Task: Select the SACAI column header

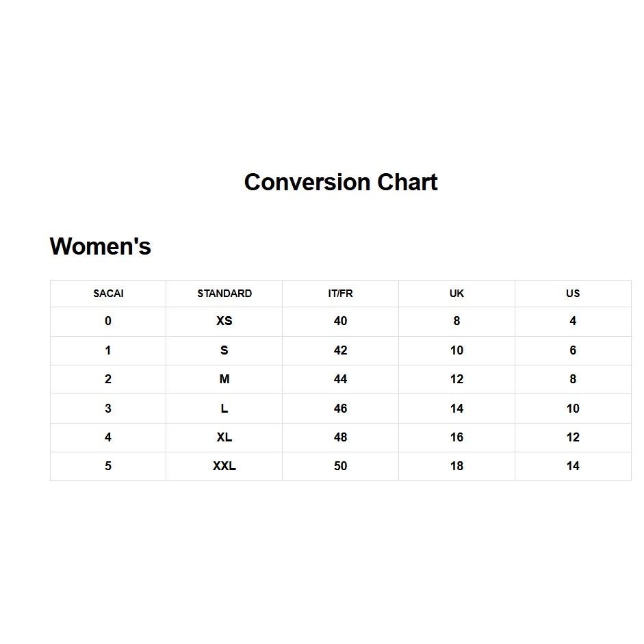Action: pos(108,294)
